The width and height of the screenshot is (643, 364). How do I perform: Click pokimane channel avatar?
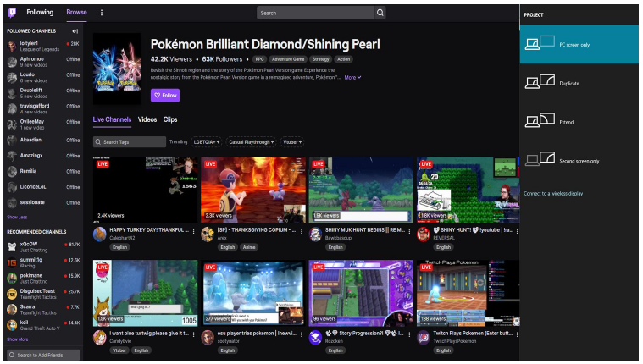click(x=13, y=279)
